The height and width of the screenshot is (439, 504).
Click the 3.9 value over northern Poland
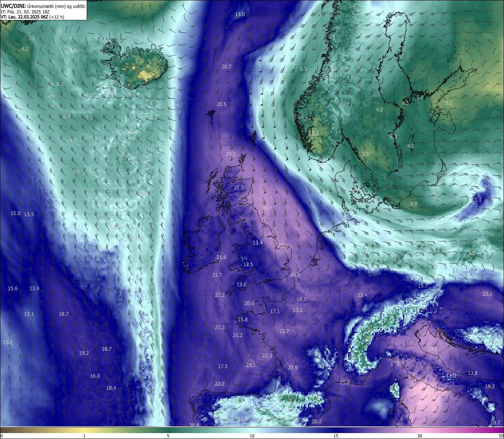coord(413,204)
